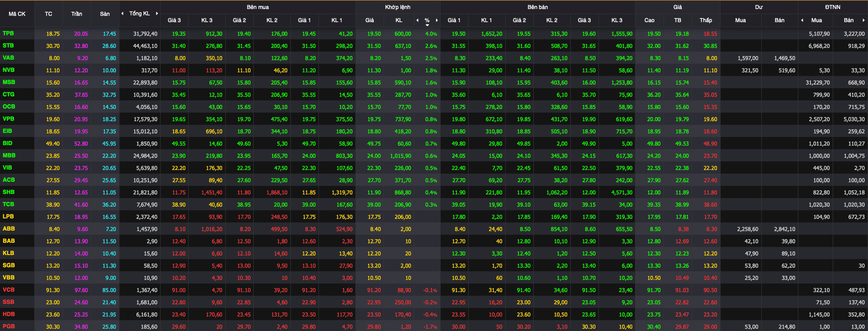Click the left arrow before ĐTNN Mua header

point(802,20)
